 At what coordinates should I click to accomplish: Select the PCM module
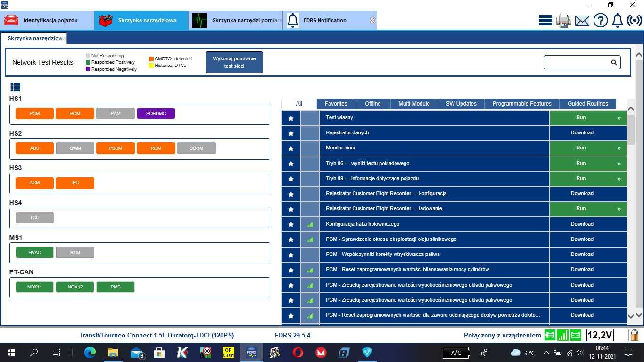coord(34,114)
